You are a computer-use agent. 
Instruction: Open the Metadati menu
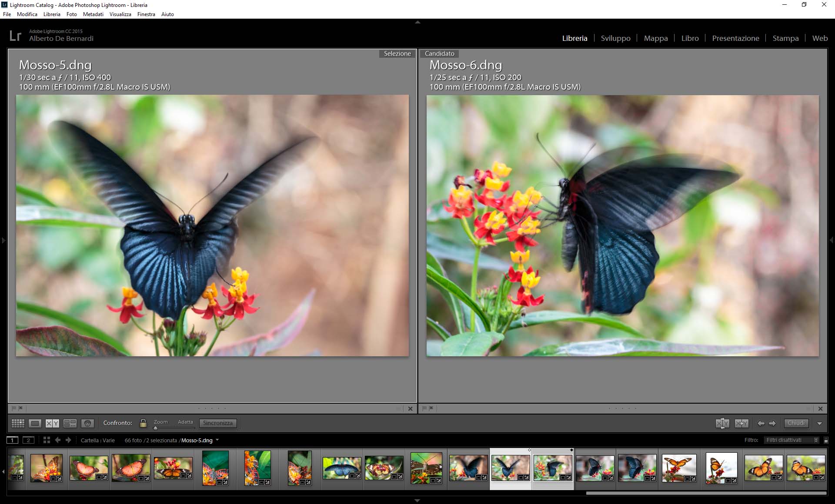93,14
